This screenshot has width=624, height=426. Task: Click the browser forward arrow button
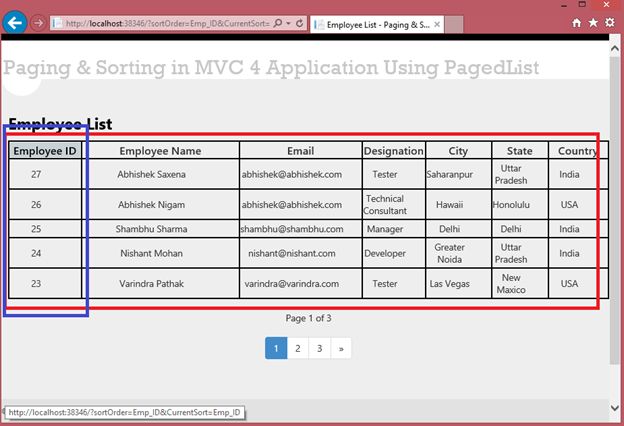click(x=38, y=23)
